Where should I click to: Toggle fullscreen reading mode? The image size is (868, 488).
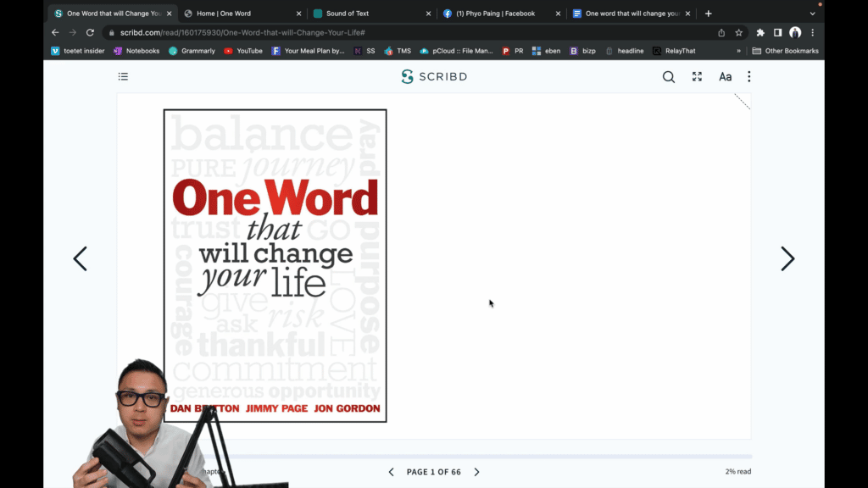(x=697, y=76)
